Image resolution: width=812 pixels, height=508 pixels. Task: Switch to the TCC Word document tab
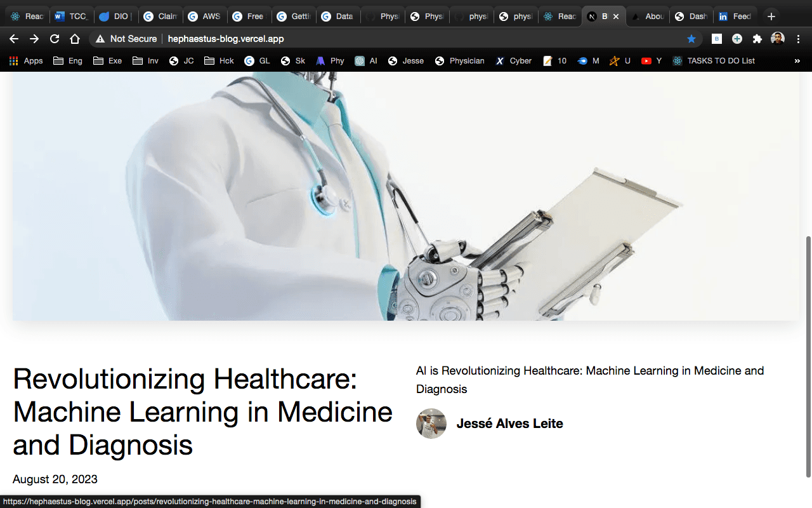click(x=70, y=17)
